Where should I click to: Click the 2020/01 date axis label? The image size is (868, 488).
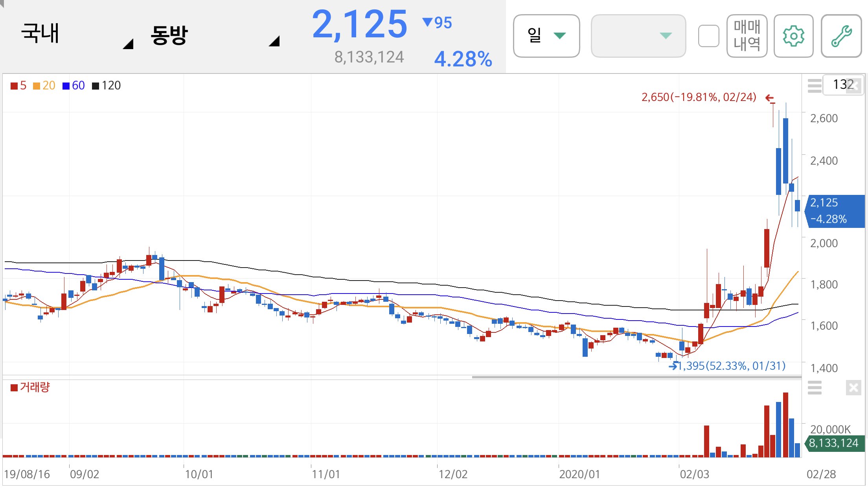[579, 474]
